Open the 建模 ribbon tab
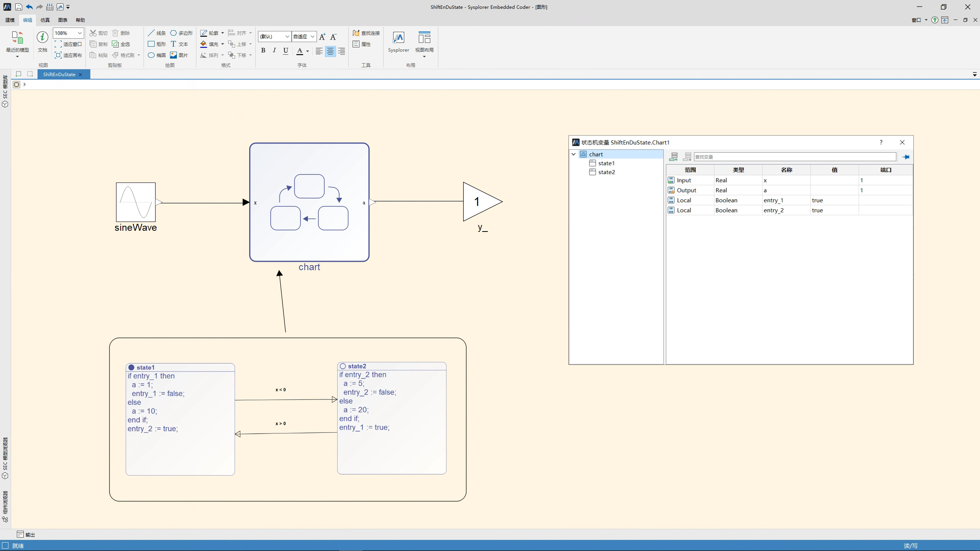 pyautogui.click(x=10, y=20)
